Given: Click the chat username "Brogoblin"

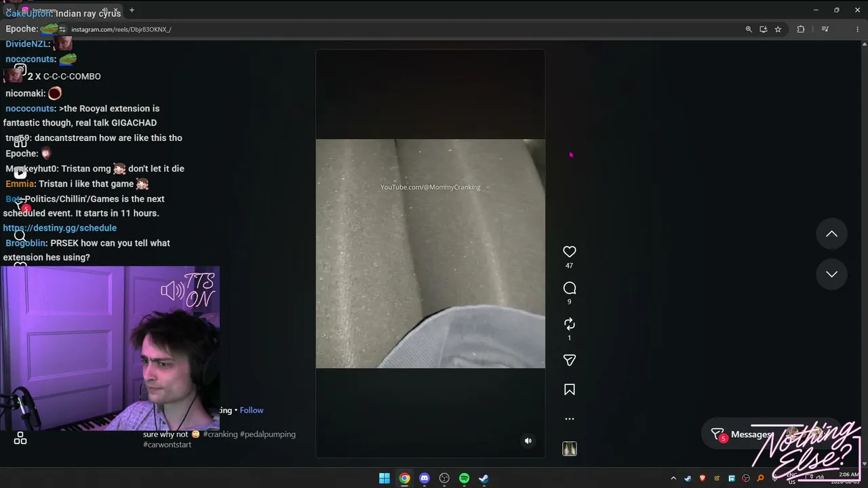Looking at the screenshot, I should click(26, 243).
